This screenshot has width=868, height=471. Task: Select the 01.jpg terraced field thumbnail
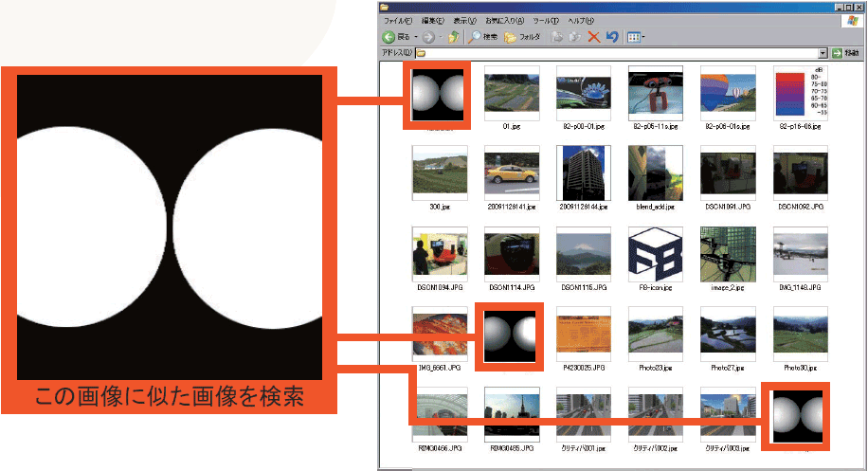[512, 93]
